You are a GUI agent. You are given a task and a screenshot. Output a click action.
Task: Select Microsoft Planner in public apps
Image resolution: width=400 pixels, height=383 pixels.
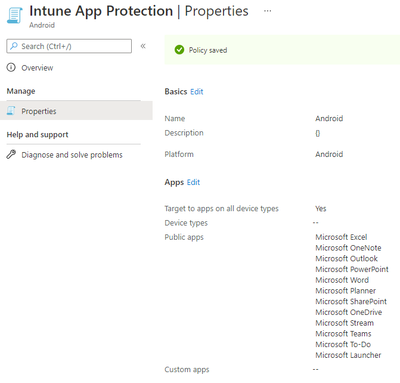[346, 291]
